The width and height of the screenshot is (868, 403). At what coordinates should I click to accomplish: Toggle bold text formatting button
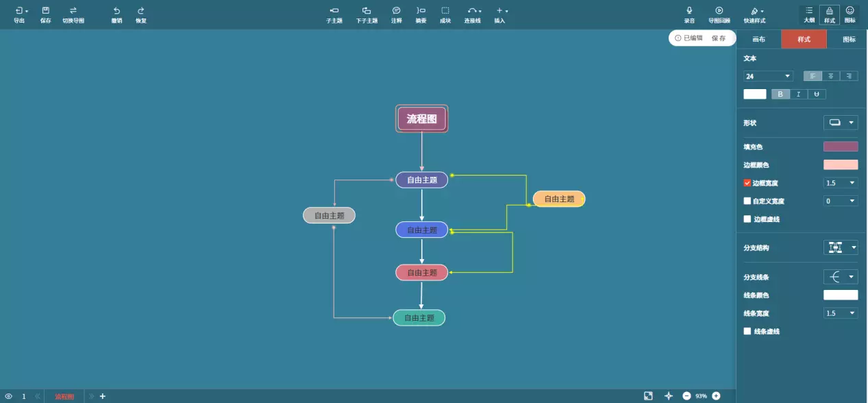pyautogui.click(x=780, y=94)
